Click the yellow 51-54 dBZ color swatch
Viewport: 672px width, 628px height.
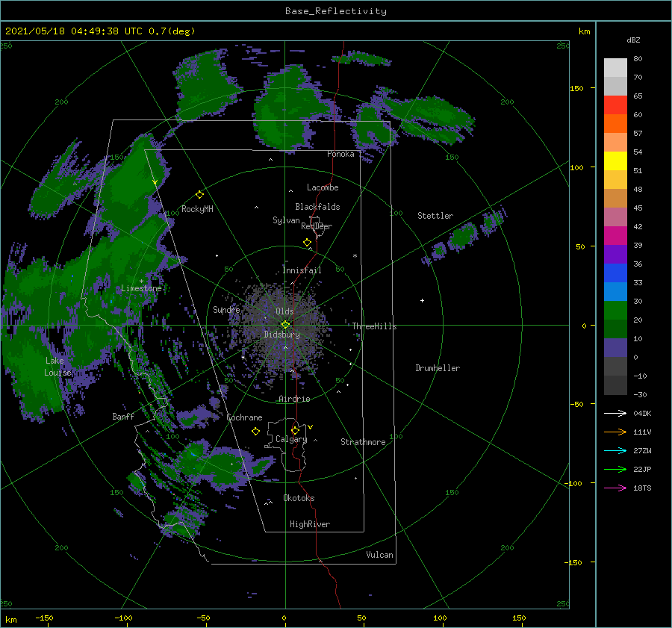tap(615, 161)
